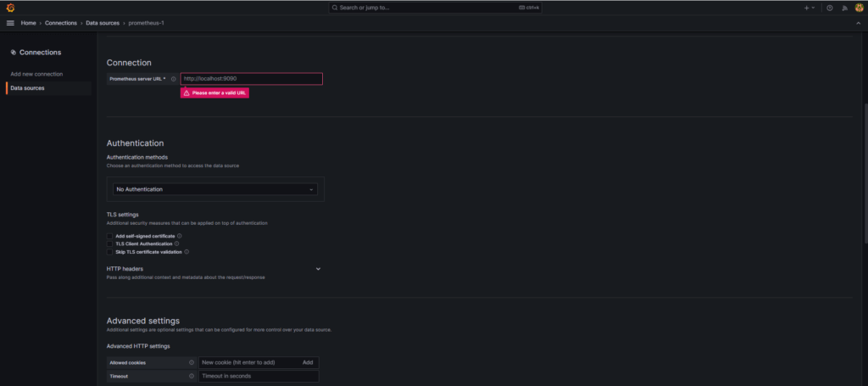Focus the New cookie input field

click(x=248, y=363)
